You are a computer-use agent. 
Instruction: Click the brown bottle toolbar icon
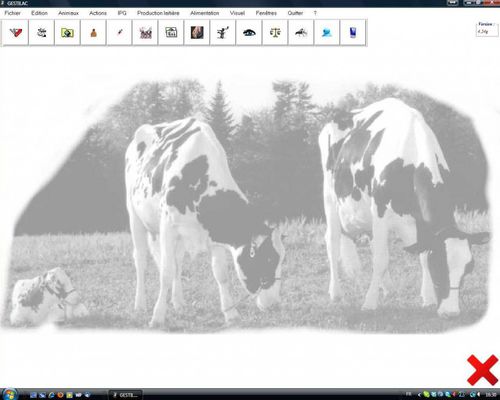pos(93,32)
